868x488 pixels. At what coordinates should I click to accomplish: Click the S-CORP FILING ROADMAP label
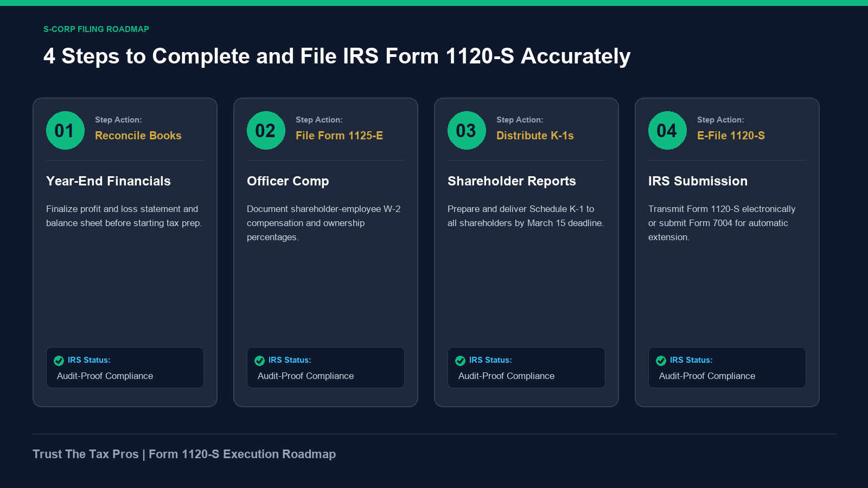coord(96,29)
